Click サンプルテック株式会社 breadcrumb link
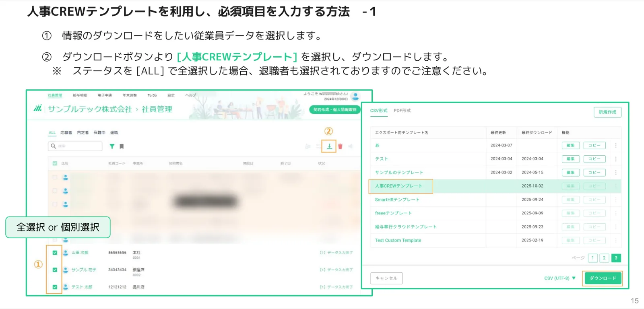 click(x=90, y=109)
